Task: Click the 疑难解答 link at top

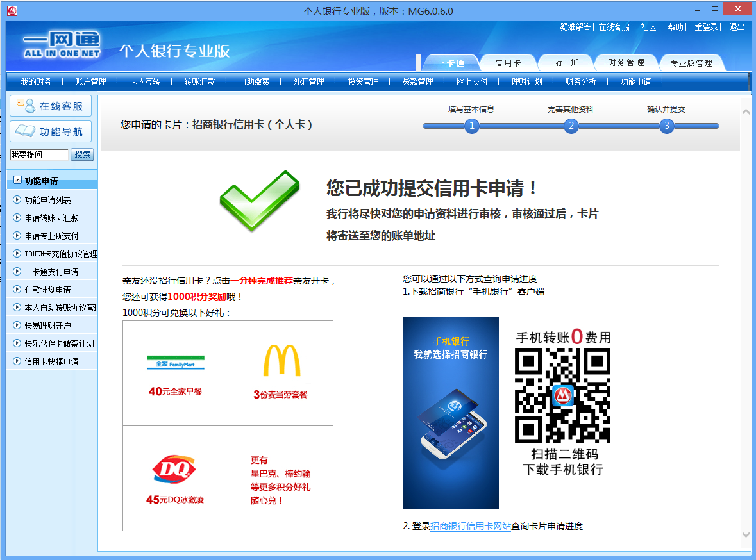Action: pos(575,27)
